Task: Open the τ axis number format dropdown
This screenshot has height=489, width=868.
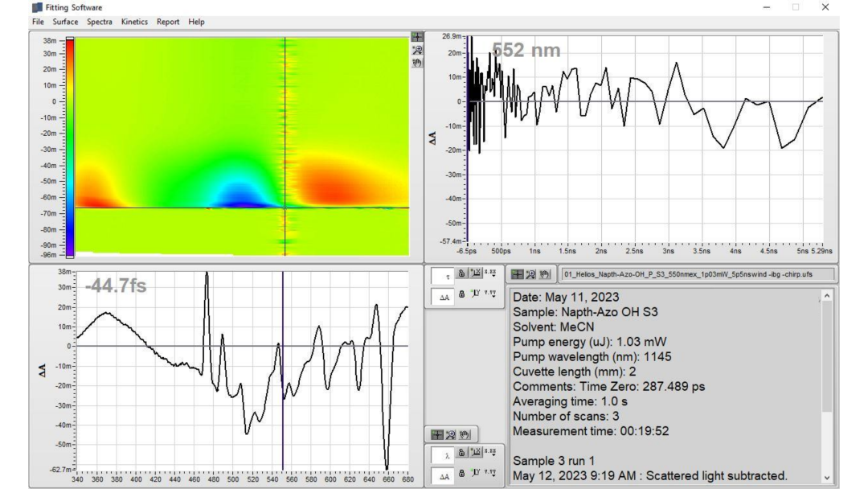Action: (x=490, y=273)
